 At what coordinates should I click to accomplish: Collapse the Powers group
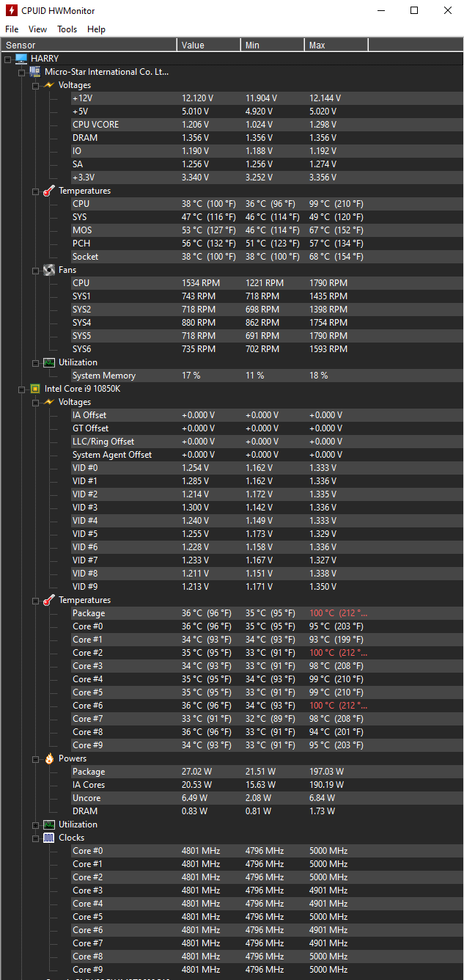(x=36, y=758)
